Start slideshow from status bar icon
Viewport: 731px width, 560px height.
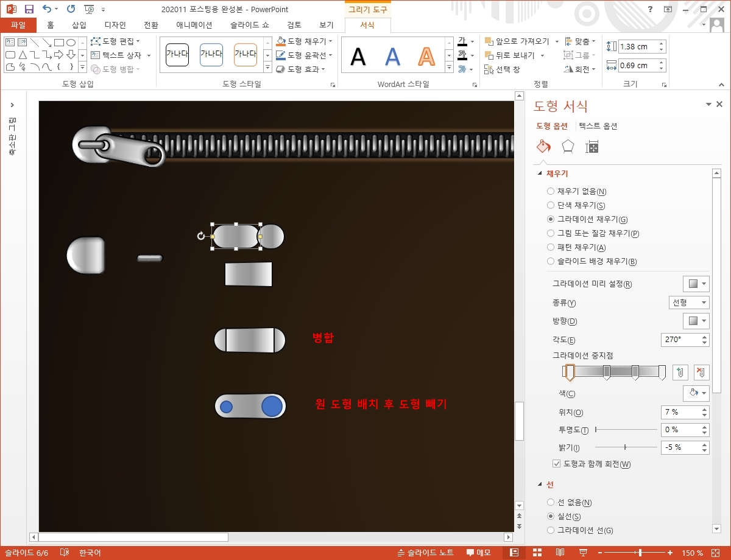(x=583, y=553)
